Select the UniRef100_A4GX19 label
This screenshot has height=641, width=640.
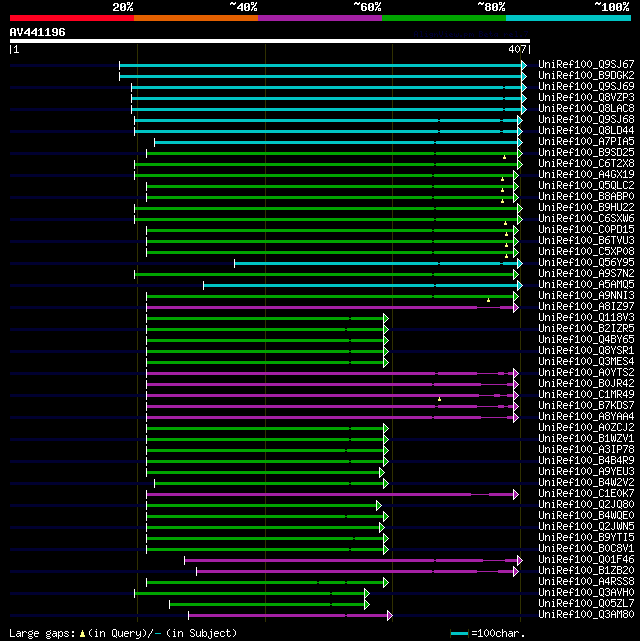pyautogui.click(x=586, y=175)
